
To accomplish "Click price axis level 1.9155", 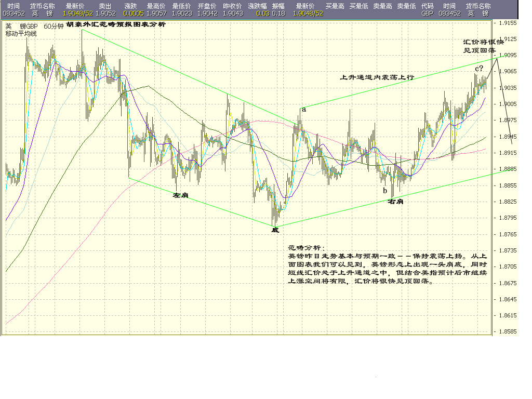I will point(508,23).
